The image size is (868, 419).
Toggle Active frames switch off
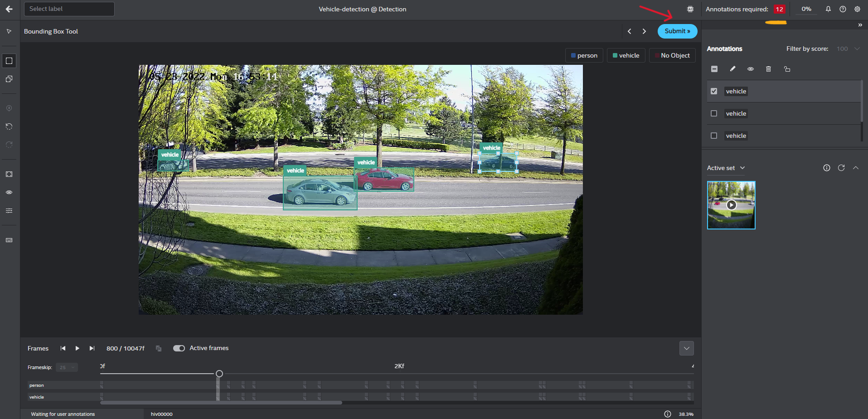(x=179, y=348)
